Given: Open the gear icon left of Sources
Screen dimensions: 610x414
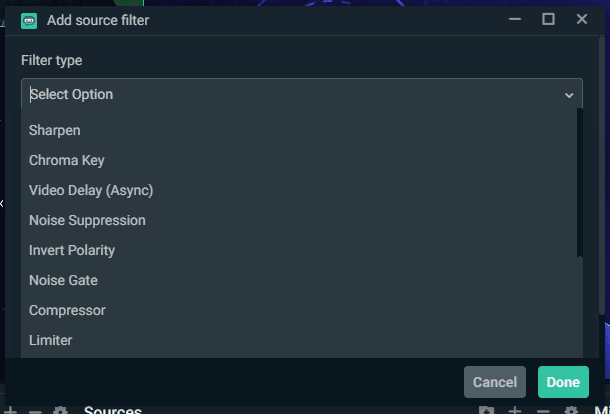Looking at the screenshot, I should coord(60,410).
